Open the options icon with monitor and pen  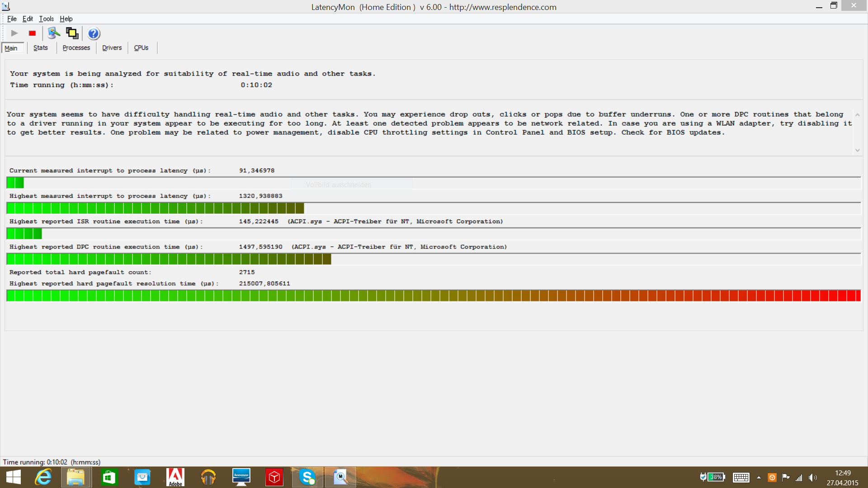54,33
